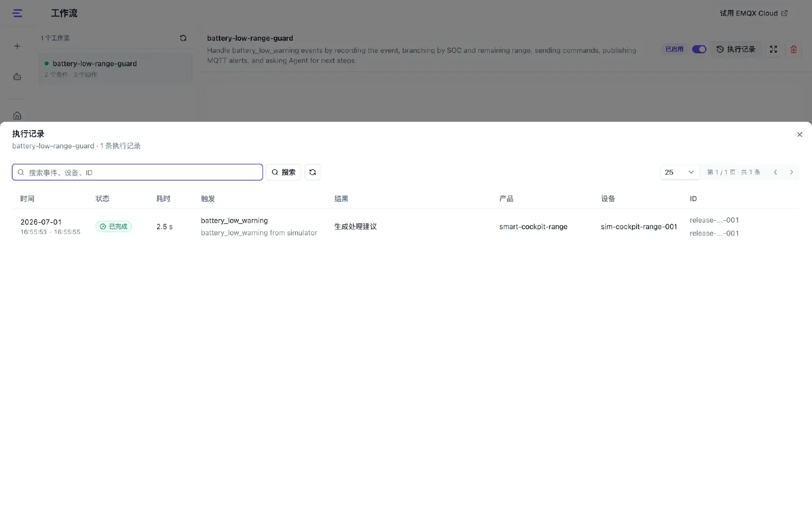
Task: Click the 执行记录 button
Action: tap(736, 49)
